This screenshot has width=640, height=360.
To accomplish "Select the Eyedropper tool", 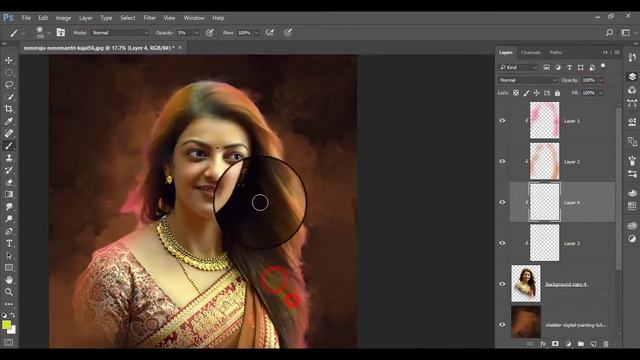I will pos(9,121).
